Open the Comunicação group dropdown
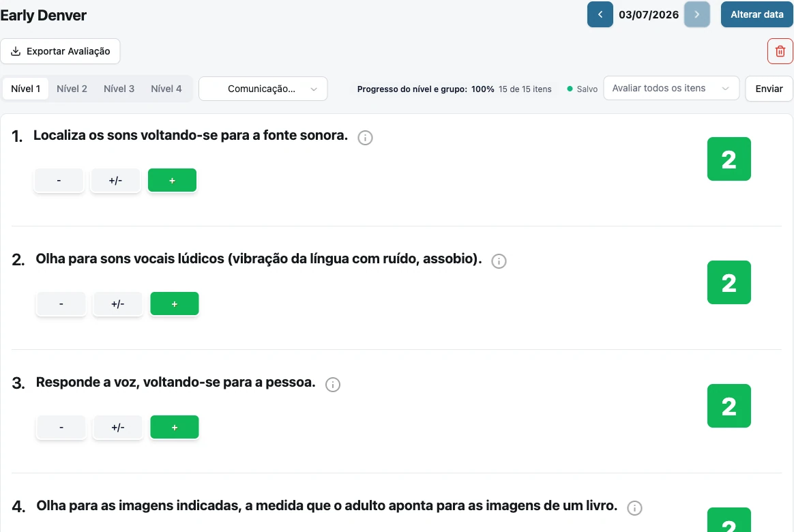This screenshot has width=794, height=532. [x=263, y=89]
